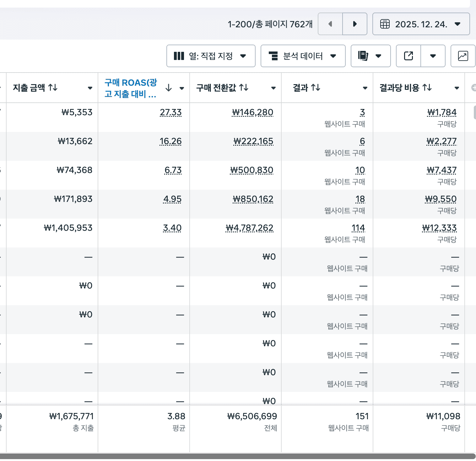Image resolution: width=476 pixels, height=461 pixels.
Task: Click conversion value ₩222,165
Action: tap(253, 141)
